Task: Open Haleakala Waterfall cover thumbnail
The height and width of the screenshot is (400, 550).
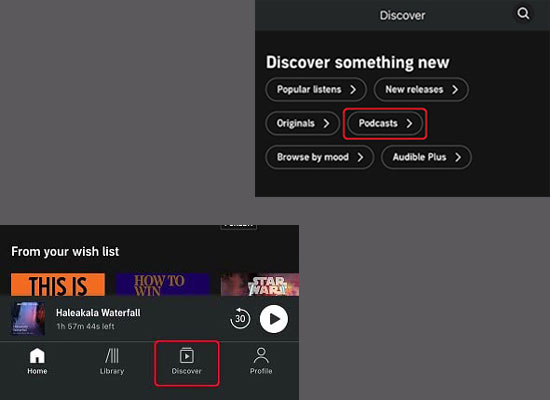Action: 28,319
